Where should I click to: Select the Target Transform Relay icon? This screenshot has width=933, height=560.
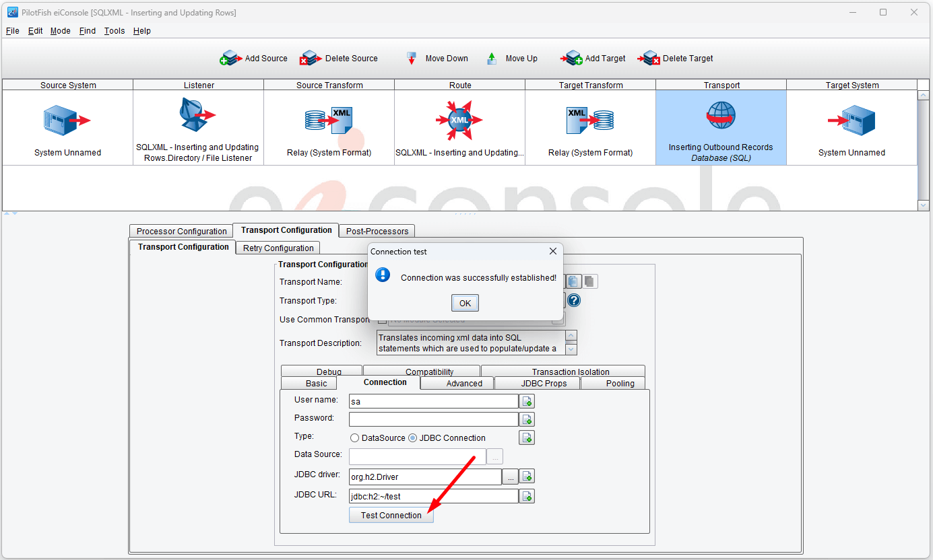[x=590, y=120]
